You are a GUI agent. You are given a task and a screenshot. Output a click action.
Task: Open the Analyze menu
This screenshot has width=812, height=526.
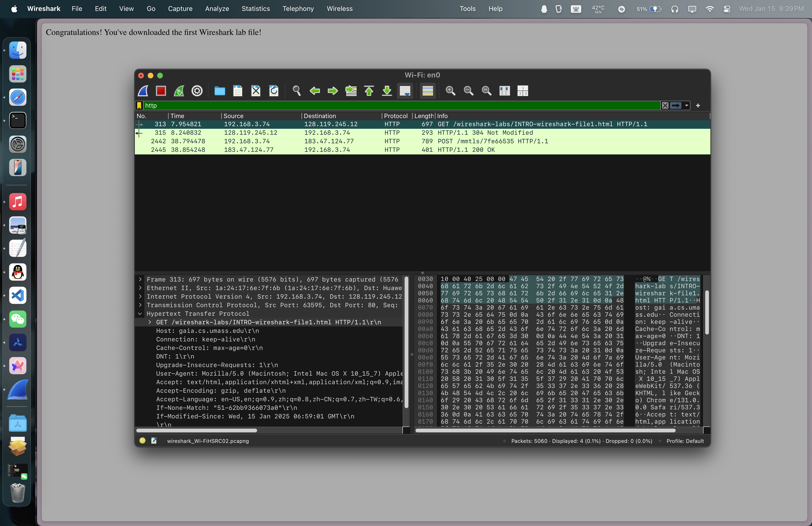[217, 9]
